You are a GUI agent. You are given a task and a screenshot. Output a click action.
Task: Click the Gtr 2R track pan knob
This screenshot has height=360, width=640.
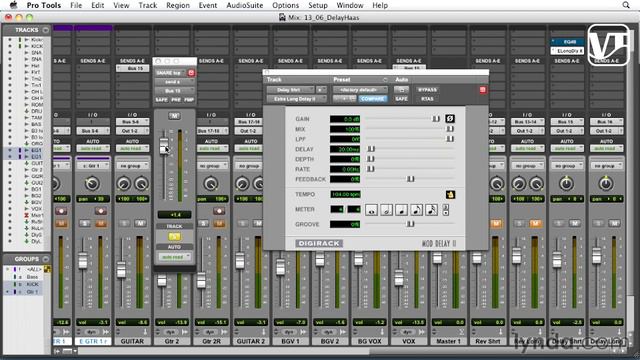click(211, 184)
